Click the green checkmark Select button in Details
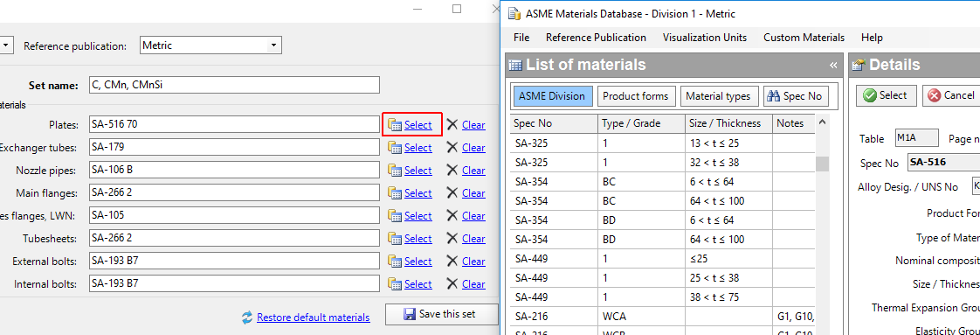This screenshot has width=980, height=335. [x=886, y=95]
